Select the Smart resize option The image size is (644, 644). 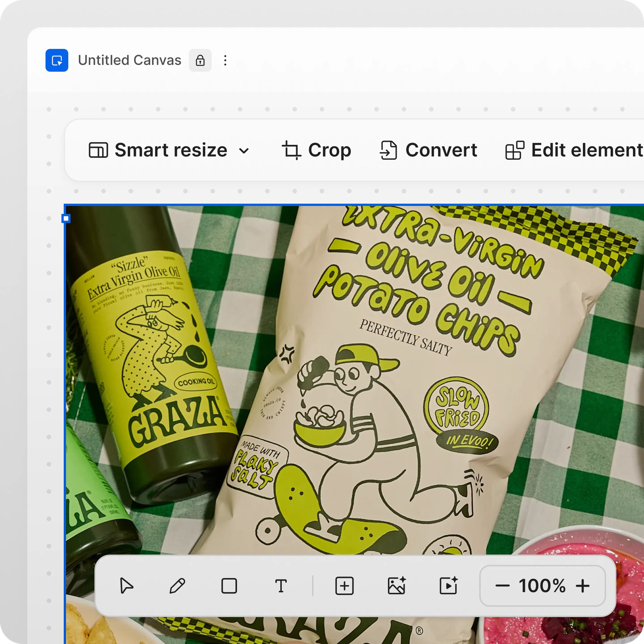[171, 150]
